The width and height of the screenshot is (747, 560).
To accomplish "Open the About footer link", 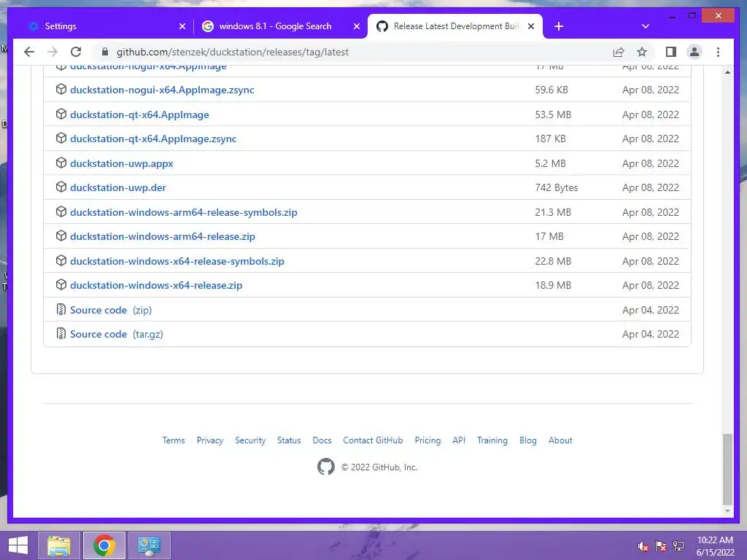I will click(560, 440).
